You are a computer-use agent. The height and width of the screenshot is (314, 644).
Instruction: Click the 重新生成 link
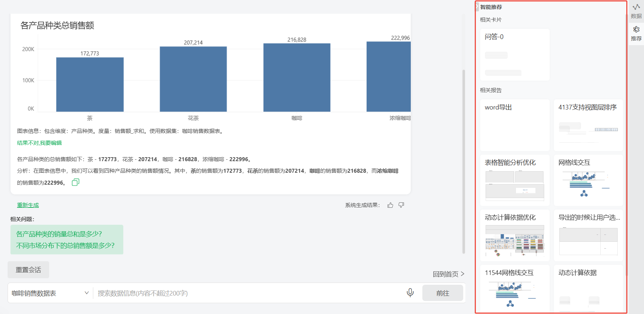(x=28, y=205)
